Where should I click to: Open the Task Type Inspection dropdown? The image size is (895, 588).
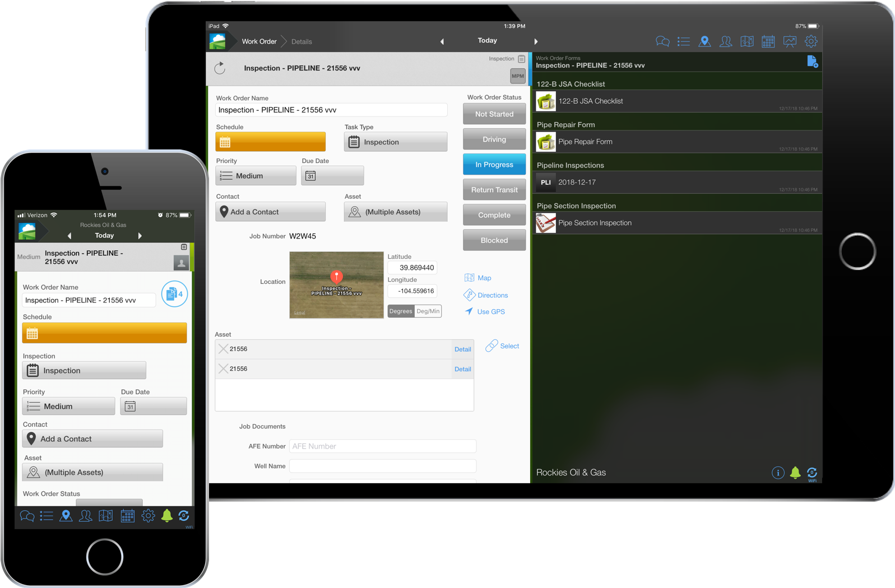396,142
